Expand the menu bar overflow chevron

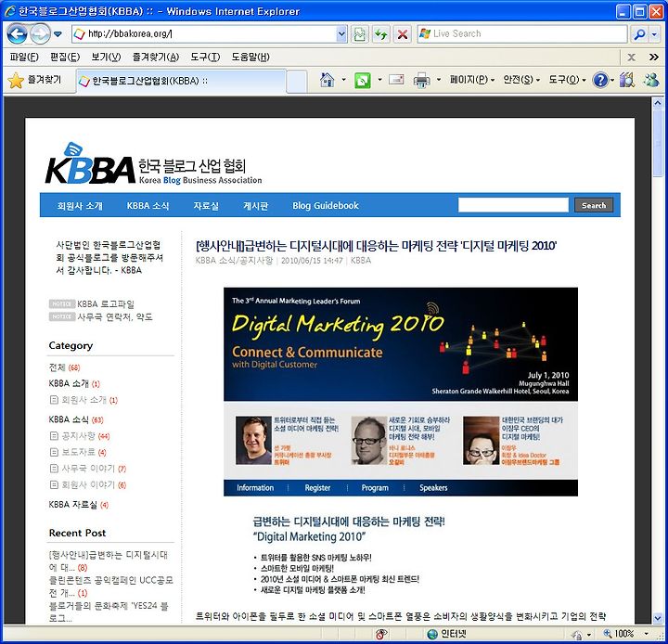(654, 58)
